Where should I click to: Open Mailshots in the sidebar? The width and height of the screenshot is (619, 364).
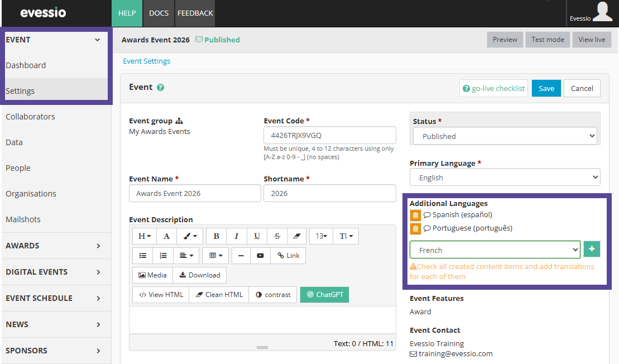point(23,219)
